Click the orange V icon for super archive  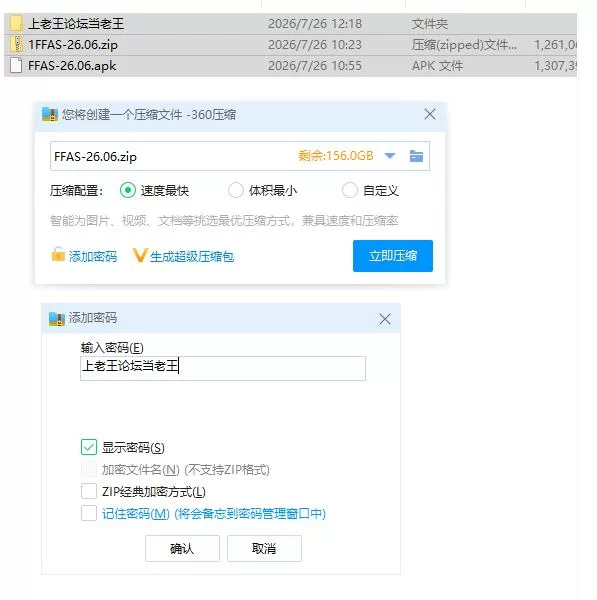[140, 255]
